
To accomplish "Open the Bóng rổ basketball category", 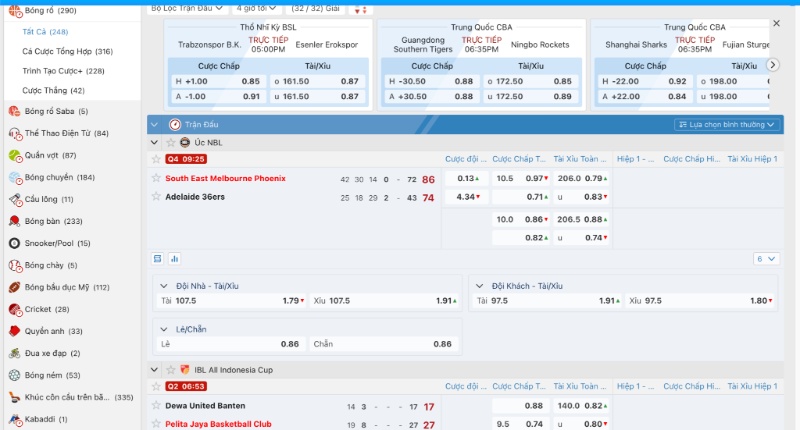I will (x=42, y=10).
